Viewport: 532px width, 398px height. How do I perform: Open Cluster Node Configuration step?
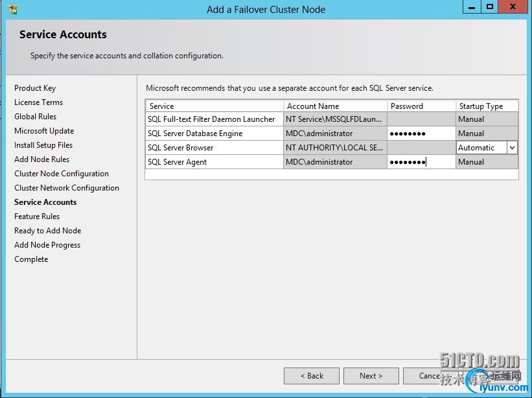coord(62,174)
